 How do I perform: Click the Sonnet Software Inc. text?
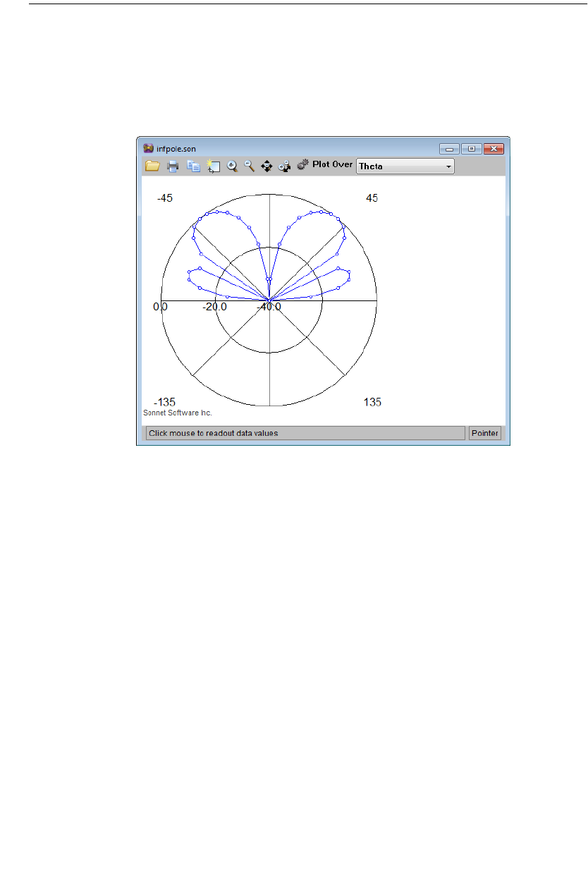178,413
